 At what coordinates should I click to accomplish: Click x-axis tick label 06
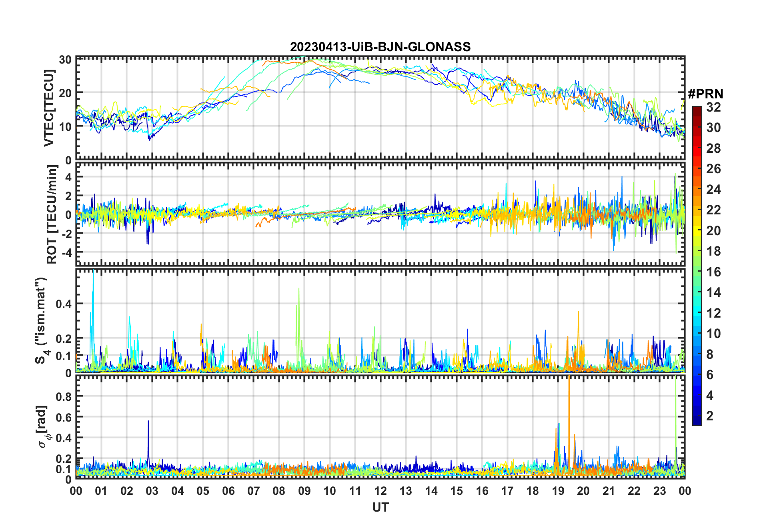tap(228, 491)
